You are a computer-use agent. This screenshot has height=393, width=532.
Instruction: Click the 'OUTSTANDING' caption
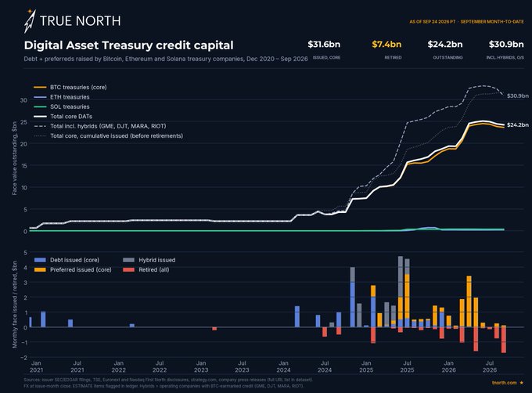coord(448,57)
